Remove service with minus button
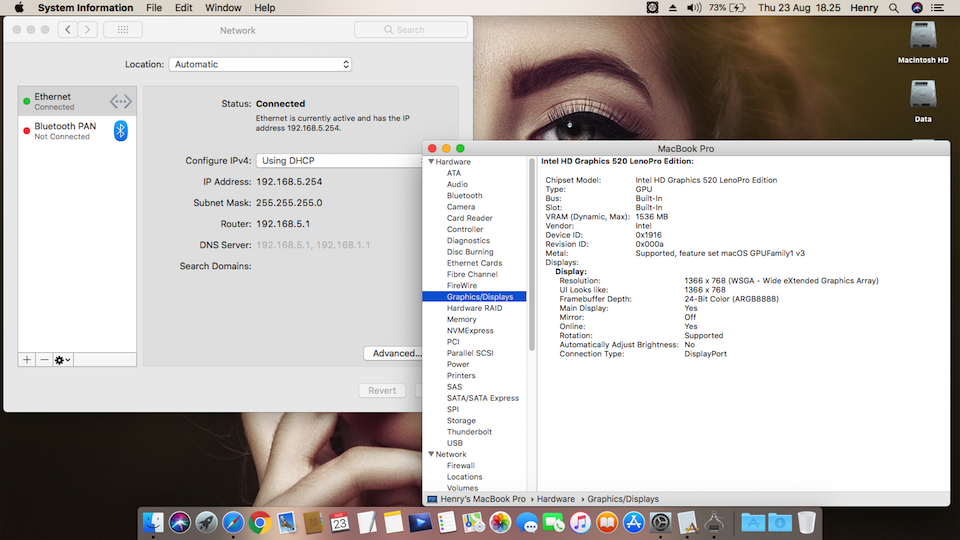960x540 pixels. (x=44, y=360)
